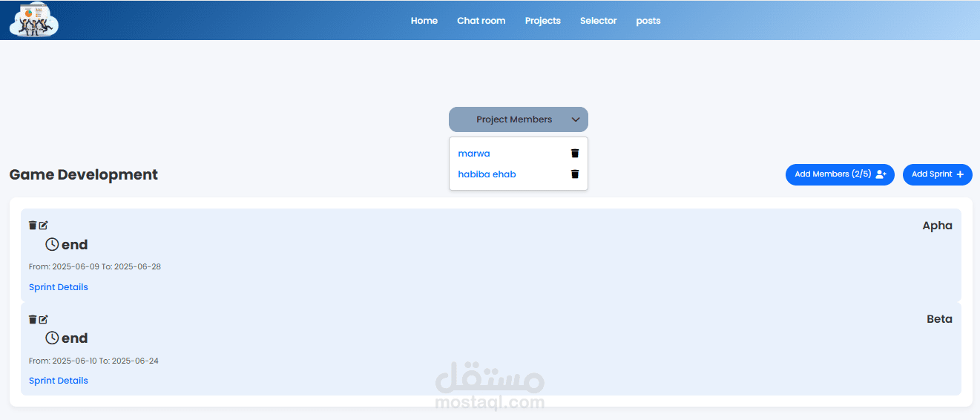Click the clock icon in Beta sprint
Screen dimensions: 980x420
(52, 338)
